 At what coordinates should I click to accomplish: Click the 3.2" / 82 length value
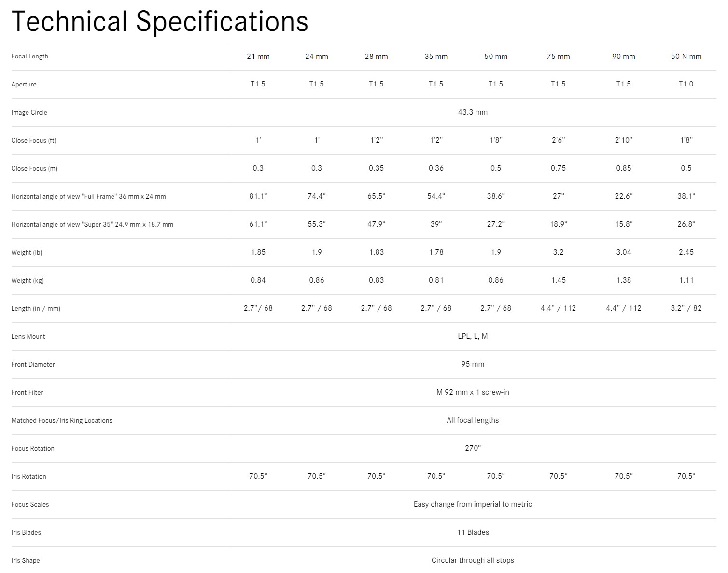pyautogui.click(x=686, y=308)
